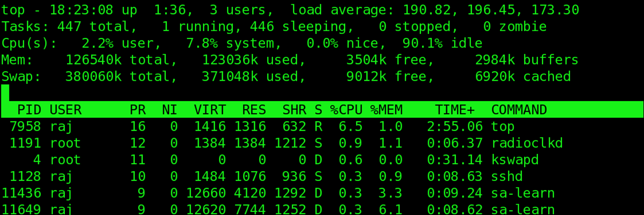Click the %MEM column header
Viewport: 644px width, 215px height.
386,110
